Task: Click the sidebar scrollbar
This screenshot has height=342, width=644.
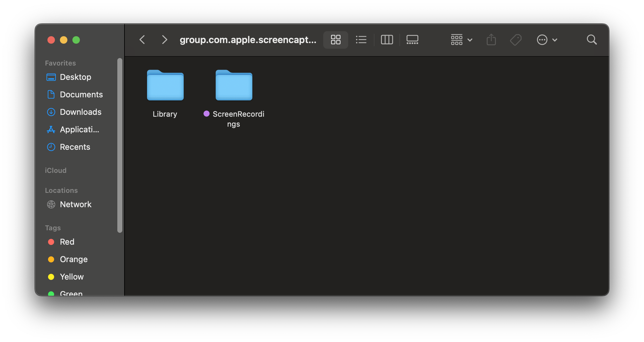Action: pyautogui.click(x=120, y=145)
